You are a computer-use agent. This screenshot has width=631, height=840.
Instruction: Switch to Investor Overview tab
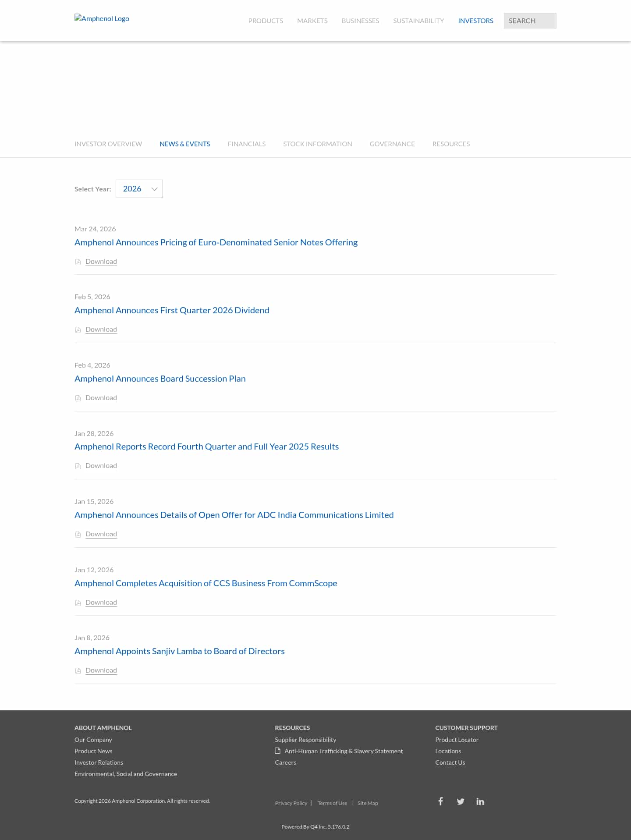(x=108, y=144)
